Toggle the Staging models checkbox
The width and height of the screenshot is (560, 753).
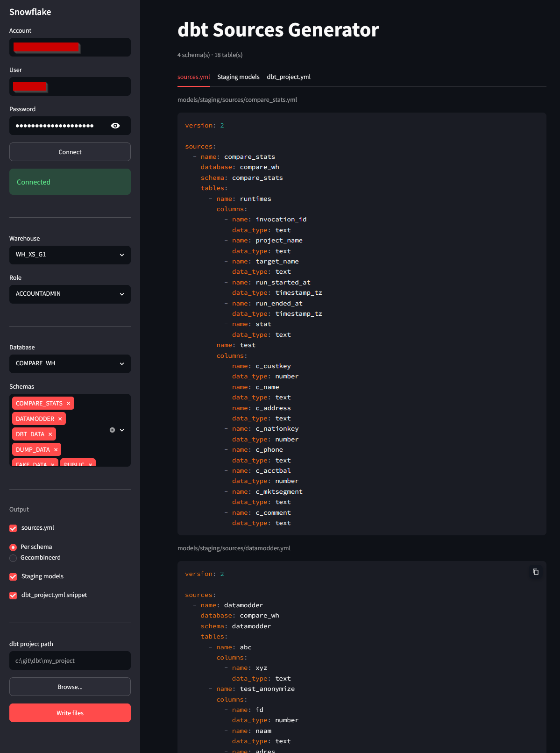13,577
